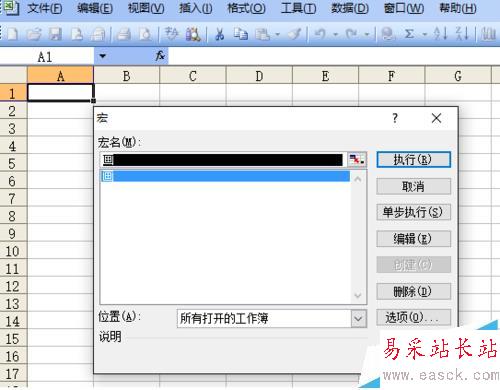Click the macro list scroll down arrow

point(358,295)
